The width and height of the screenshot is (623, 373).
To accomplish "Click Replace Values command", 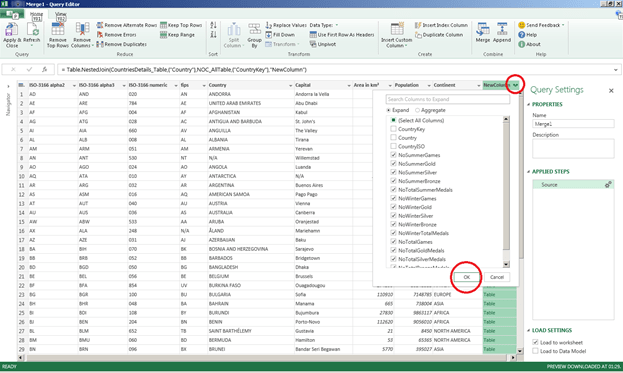I will [286, 25].
